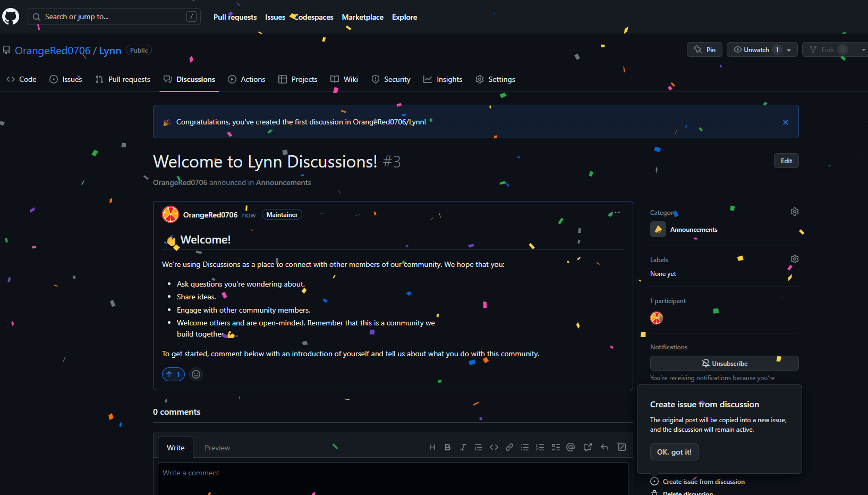This screenshot has width=868, height=495.
Task: Pin the Lynn repository
Action: tap(704, 49)
